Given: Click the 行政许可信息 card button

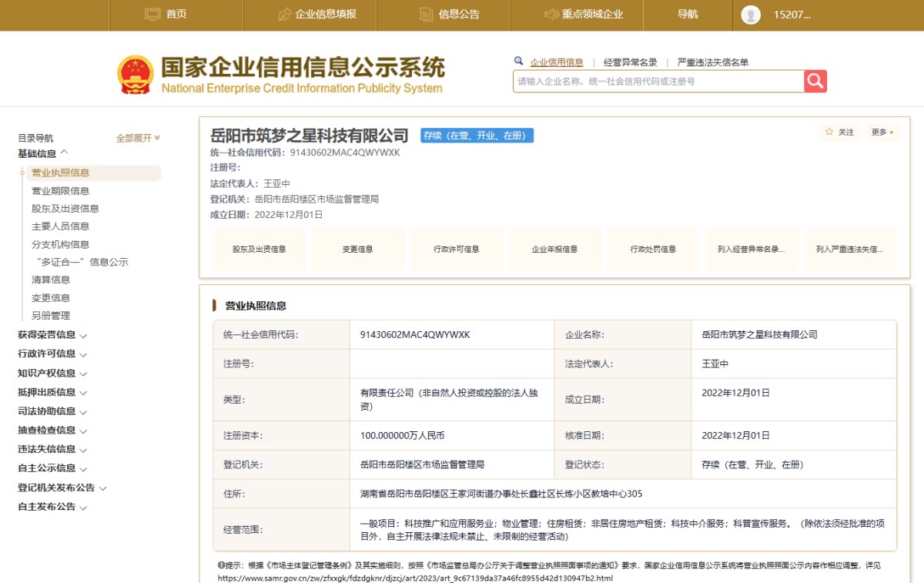Looking at the screenshot, I should [456, 250].
